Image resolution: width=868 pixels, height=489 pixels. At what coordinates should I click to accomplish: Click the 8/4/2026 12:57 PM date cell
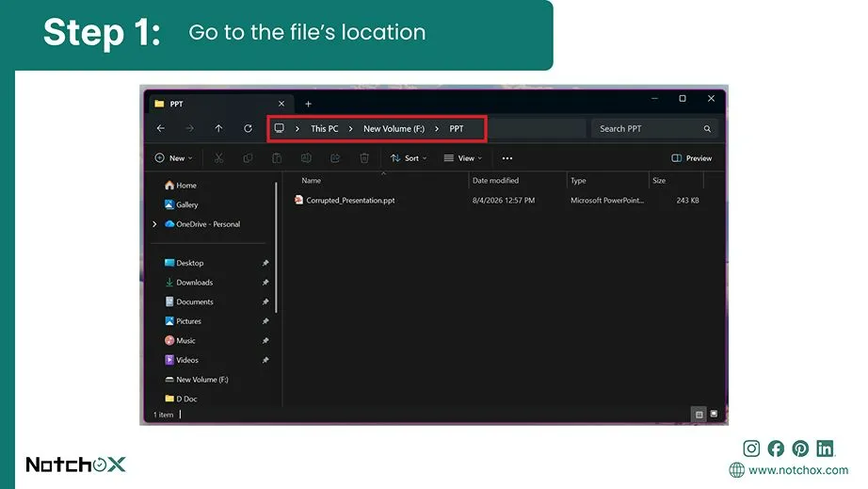pos(504,201)
